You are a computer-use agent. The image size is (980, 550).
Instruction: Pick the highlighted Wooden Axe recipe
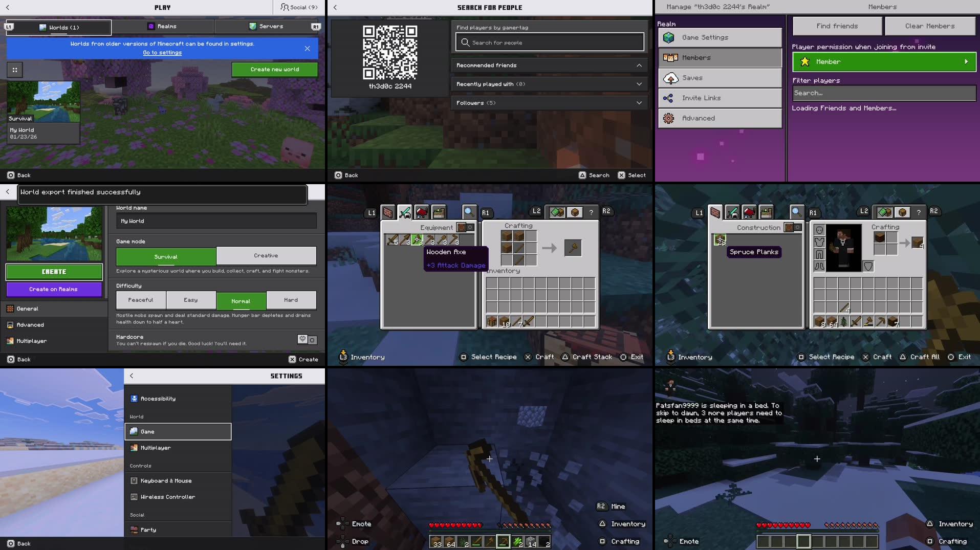click(x=417, y=239)
